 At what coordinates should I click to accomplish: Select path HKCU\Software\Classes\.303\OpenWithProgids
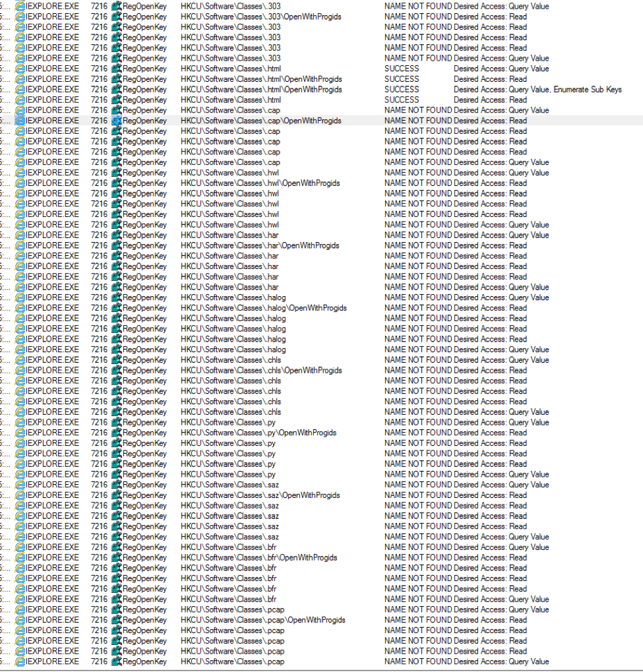[261, 16]
